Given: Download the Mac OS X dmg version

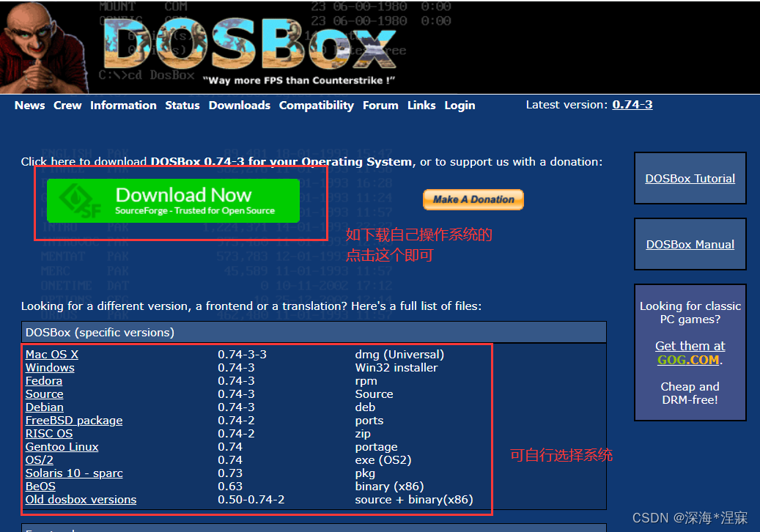Looking at the screenshot, I should [x=51, y=354].
